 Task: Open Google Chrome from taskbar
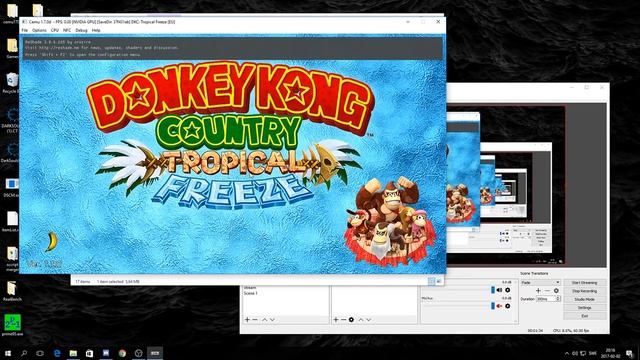click(x=122, y=353)
